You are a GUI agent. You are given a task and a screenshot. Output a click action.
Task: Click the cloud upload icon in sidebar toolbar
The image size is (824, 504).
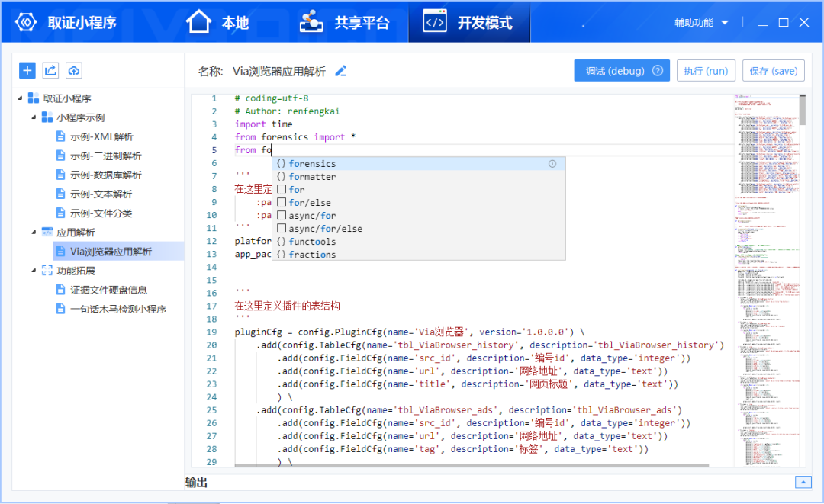pos(73,70)
